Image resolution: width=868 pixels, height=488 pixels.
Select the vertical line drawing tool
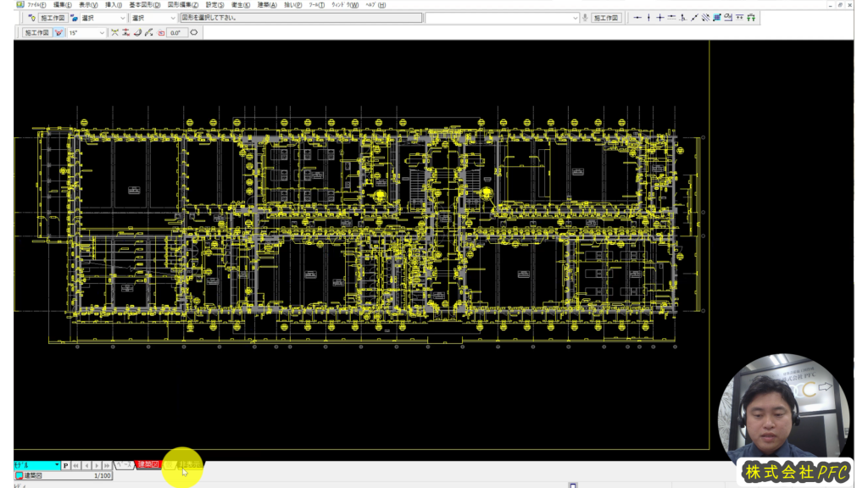coord(649,18)
